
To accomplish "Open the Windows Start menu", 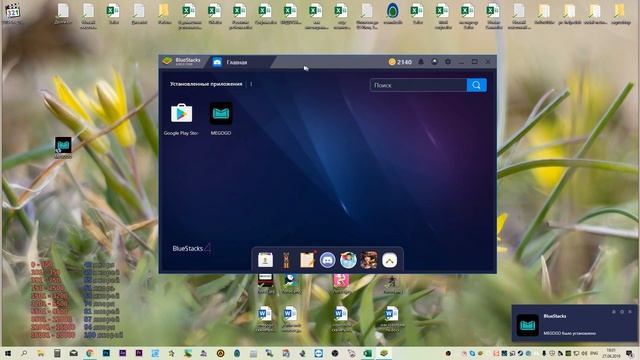I will 7,353.
